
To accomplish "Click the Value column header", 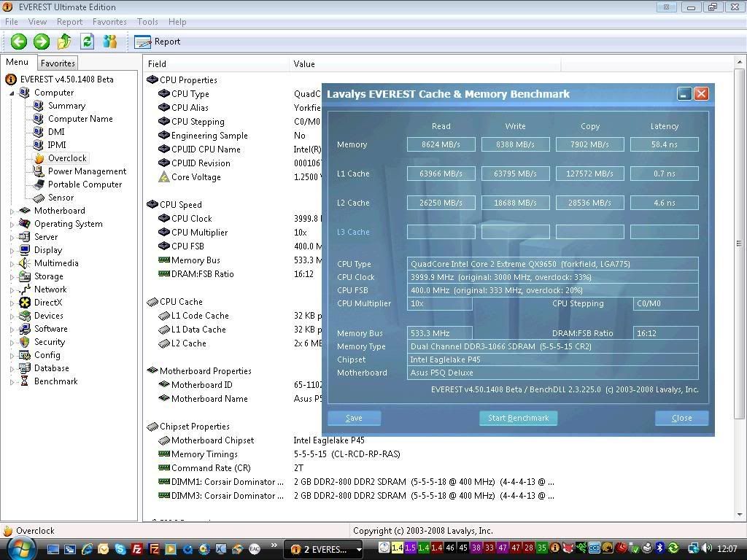I will (x=425, y=64).
